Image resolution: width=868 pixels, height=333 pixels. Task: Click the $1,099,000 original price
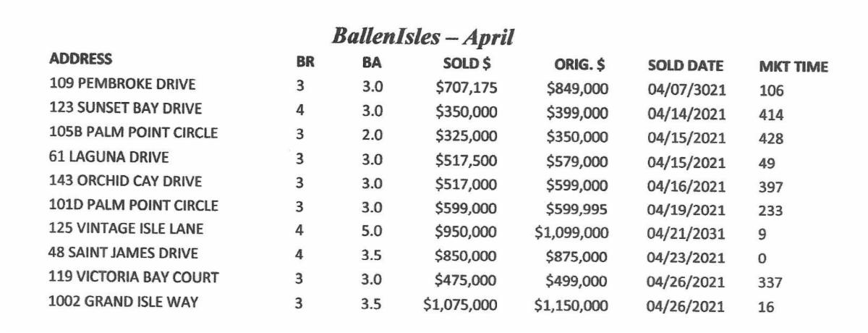tap(571, 232)
